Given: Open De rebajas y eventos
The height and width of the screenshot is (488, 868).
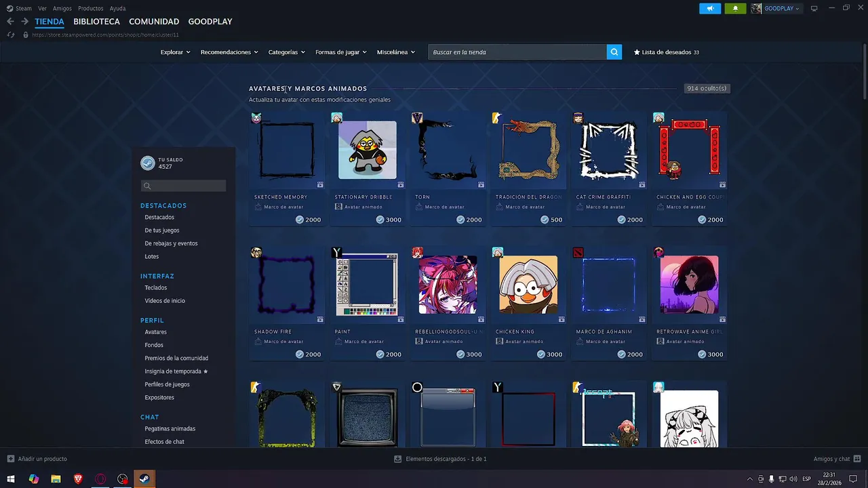Looking at the screenshot, I should [x=171, y=243].
